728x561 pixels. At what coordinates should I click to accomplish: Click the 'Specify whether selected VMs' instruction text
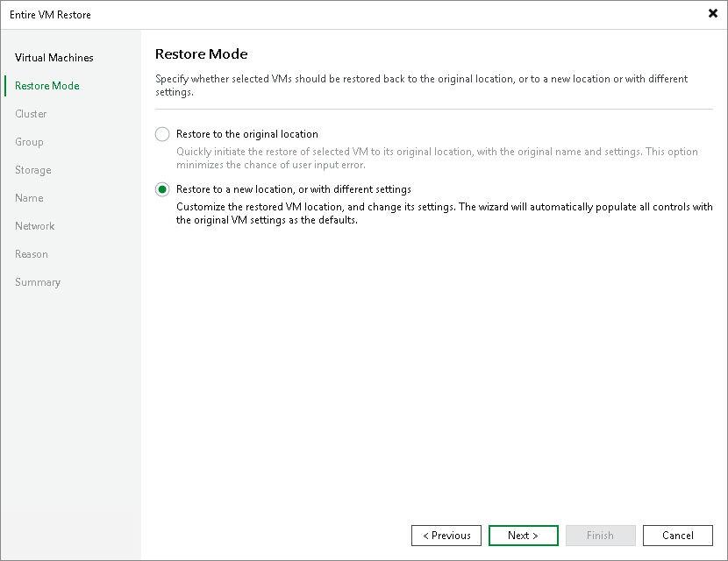pyautogui.click(x=422, y=85)
